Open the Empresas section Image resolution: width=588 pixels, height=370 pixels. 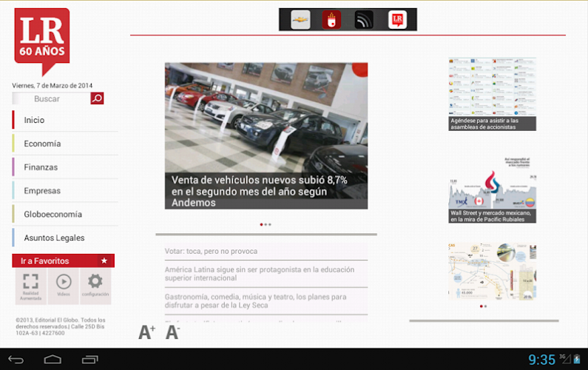(65, 191)
